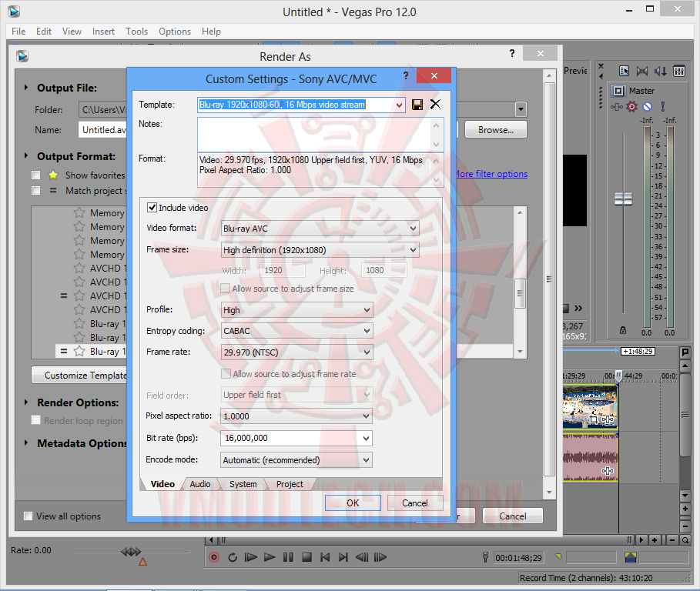The image size is (700, 591).
Task: Click OK in Custom Settings dialog
Action: [x=353, y=503]
